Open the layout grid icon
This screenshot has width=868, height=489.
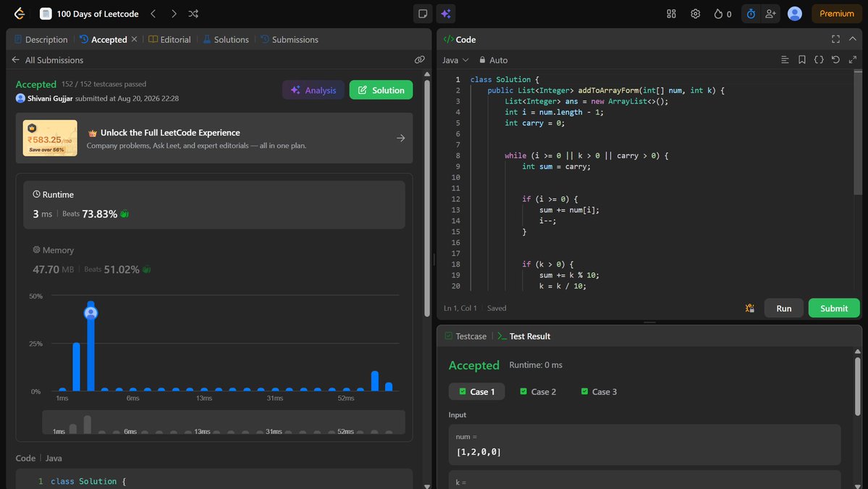(672, 14)
